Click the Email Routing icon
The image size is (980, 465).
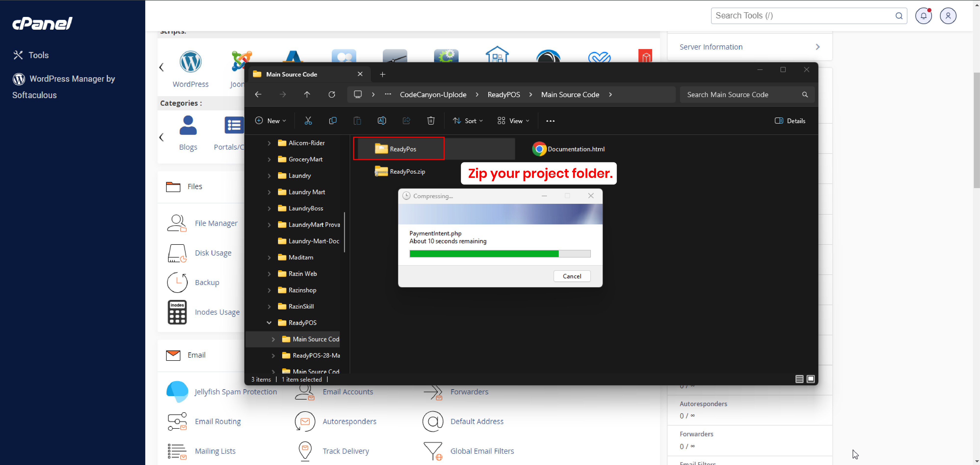click(x=177, y=421)
